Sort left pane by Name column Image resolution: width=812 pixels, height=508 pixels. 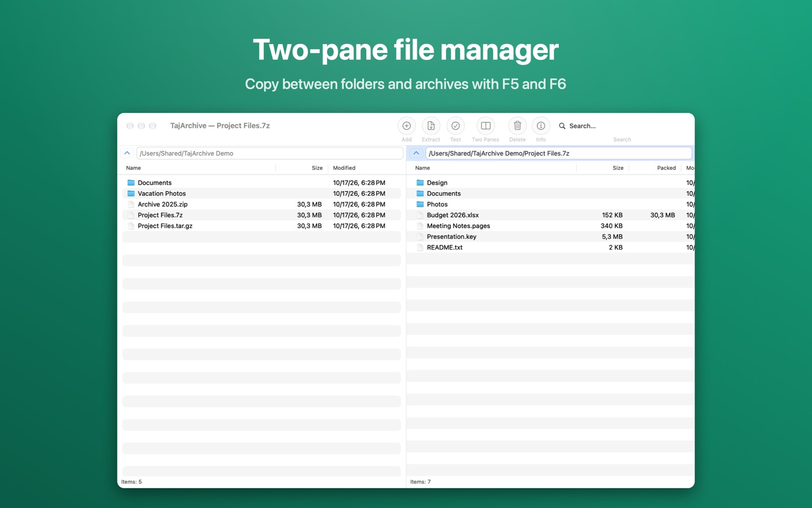pyautogui.click(x=134, y=168)
